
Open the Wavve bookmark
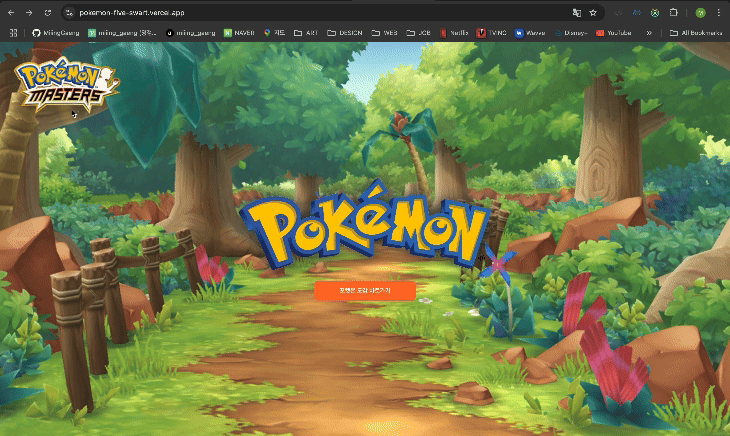pyautogui.click(x=530, y=33)
